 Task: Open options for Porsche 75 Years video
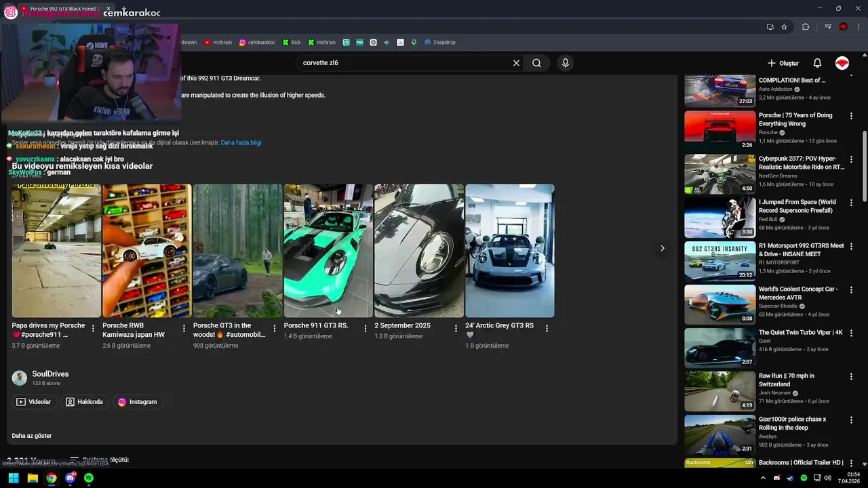(851, 116)
